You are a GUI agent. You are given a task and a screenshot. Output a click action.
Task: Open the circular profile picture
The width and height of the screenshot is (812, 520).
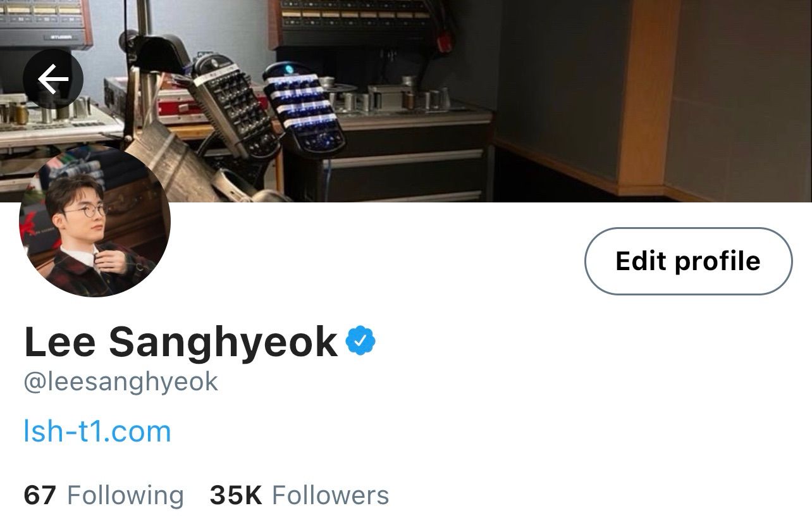point(95,221)
